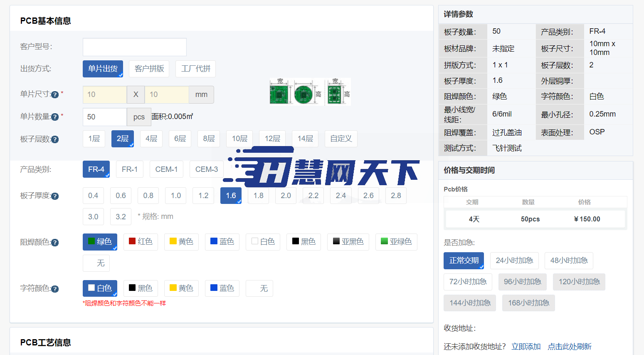Click the board width input field

(x=105, y=94)
